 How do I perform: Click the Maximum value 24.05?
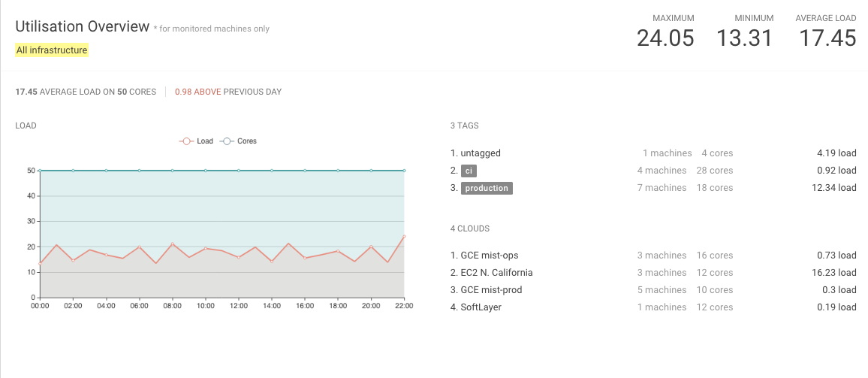665,38
